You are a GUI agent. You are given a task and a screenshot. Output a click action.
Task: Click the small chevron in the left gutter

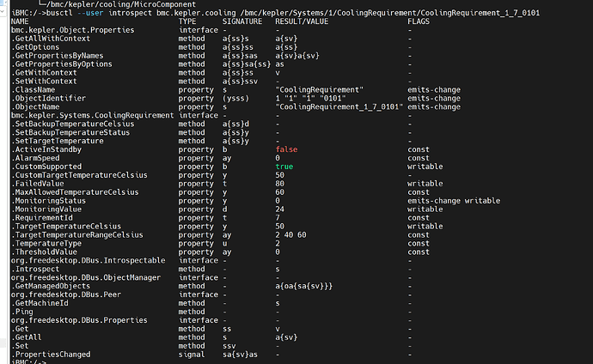[3, 11]
